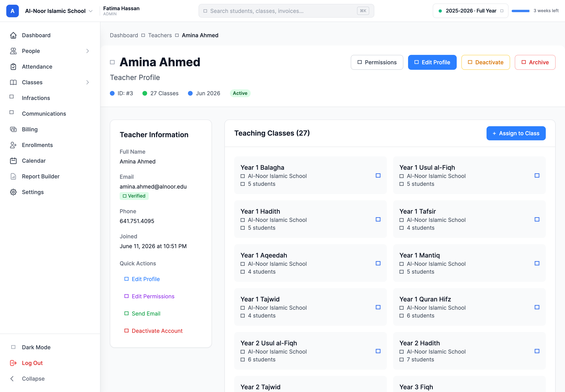The image size is (565, 392).
Task: Click the Active status badge
Action: (240, 93)
